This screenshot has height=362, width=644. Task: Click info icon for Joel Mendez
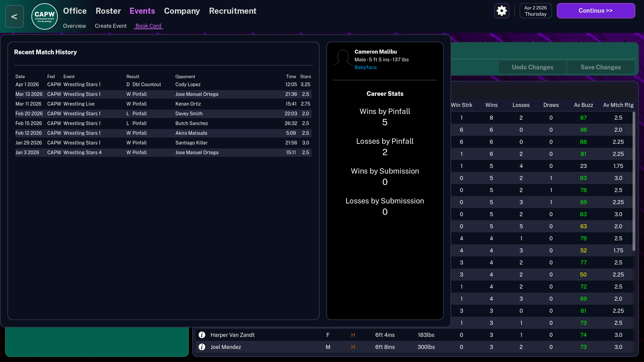pos(202,347)
